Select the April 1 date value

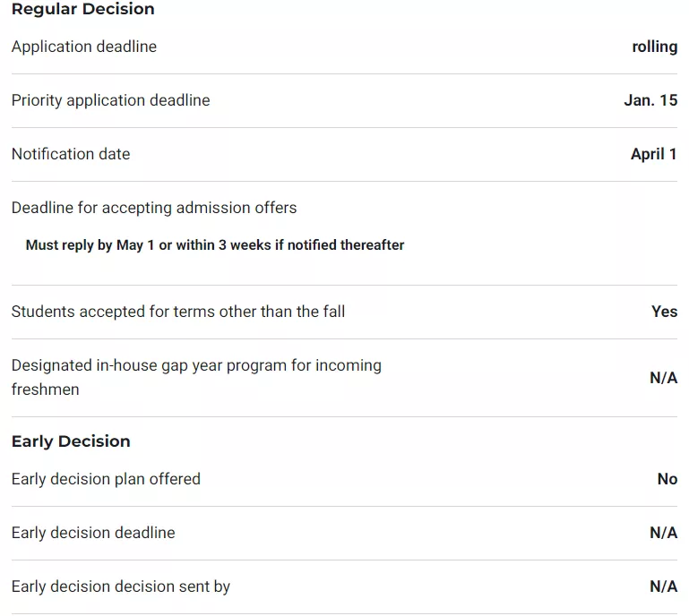[653, 154]
